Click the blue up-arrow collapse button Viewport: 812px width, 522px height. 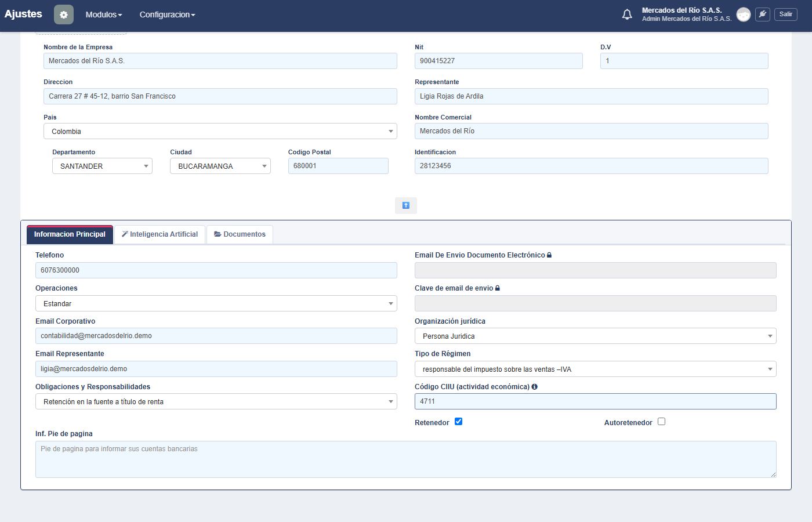pyautogui.click(x=406, y=205)
